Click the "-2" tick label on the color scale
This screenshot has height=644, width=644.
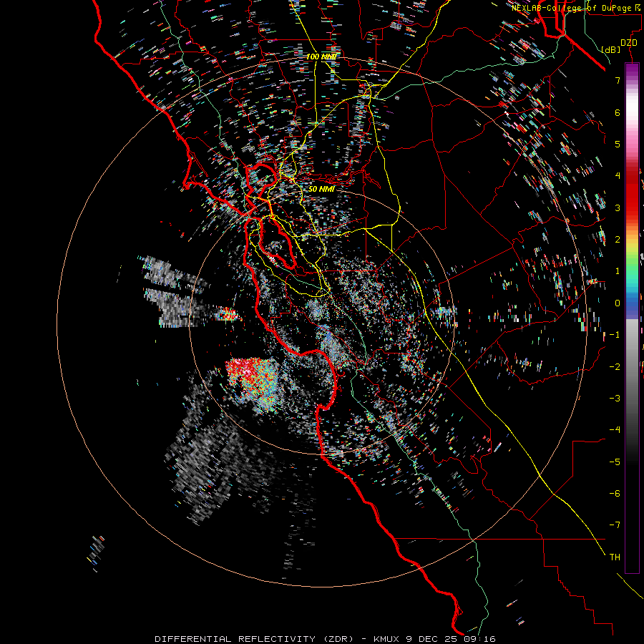pyautogui.click(x=615, y=367)
